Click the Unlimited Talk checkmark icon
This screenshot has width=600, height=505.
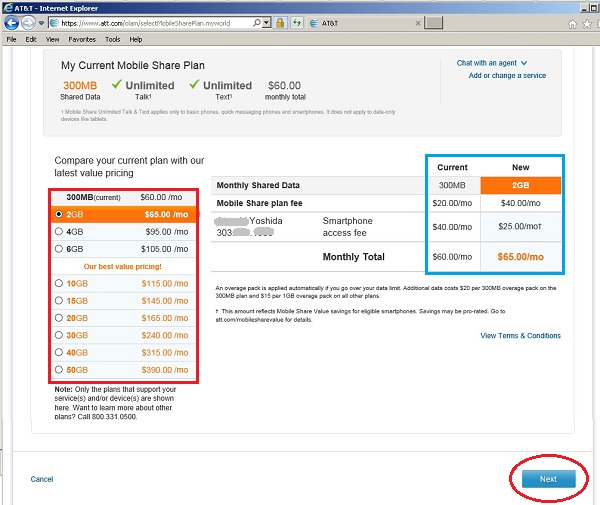pyautogui.click(x=117, y=84)
